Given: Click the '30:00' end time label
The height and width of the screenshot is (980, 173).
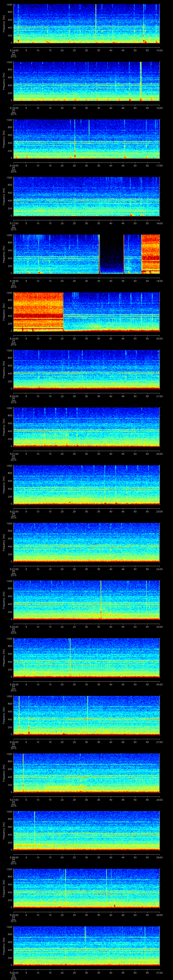Looking at the screenshot, I should [x=159, y=915].
